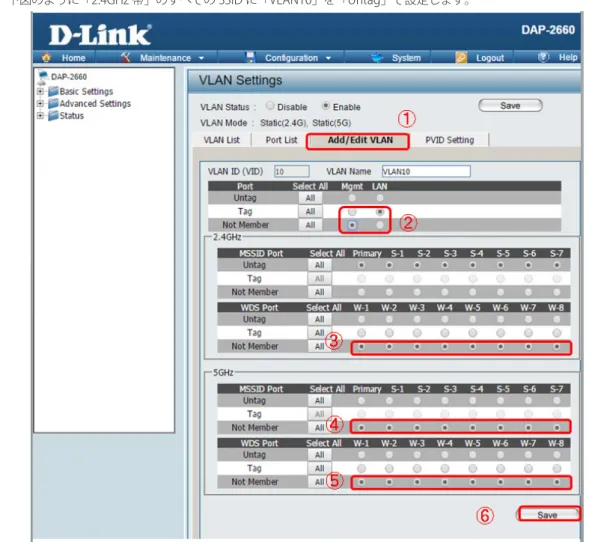Click All for 2.4GHz WDS Untag row
Screen dimensions: 589x542
point(320,319)
